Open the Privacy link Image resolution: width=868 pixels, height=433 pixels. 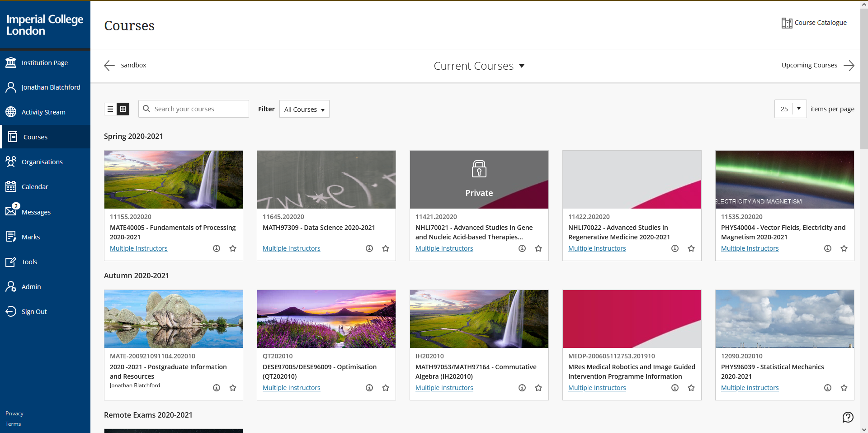click(x=14, y=414)
